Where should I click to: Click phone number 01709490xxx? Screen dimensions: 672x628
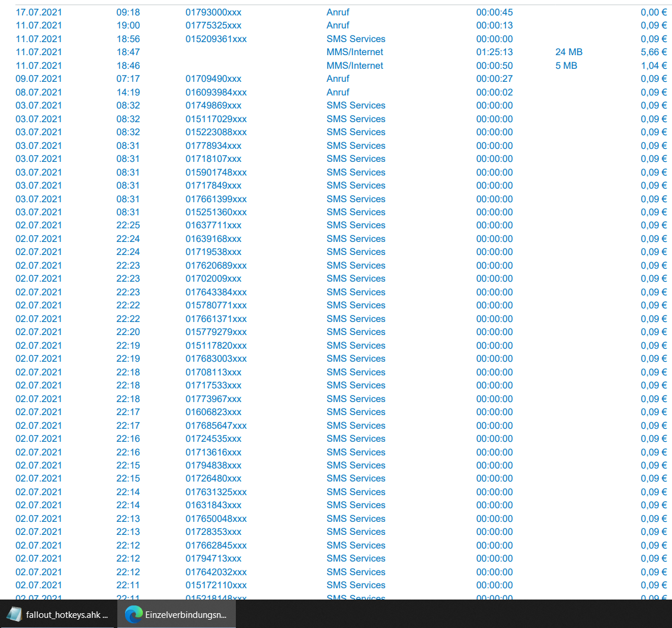(213, 78)
